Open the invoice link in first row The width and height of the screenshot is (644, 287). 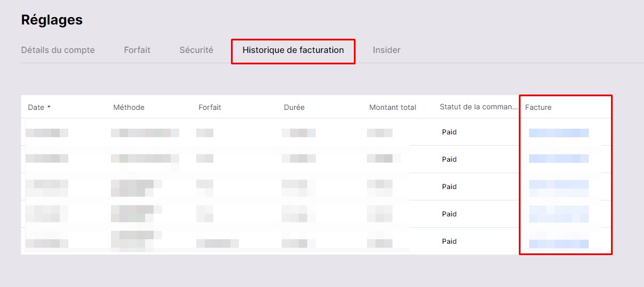click(559, 133)
